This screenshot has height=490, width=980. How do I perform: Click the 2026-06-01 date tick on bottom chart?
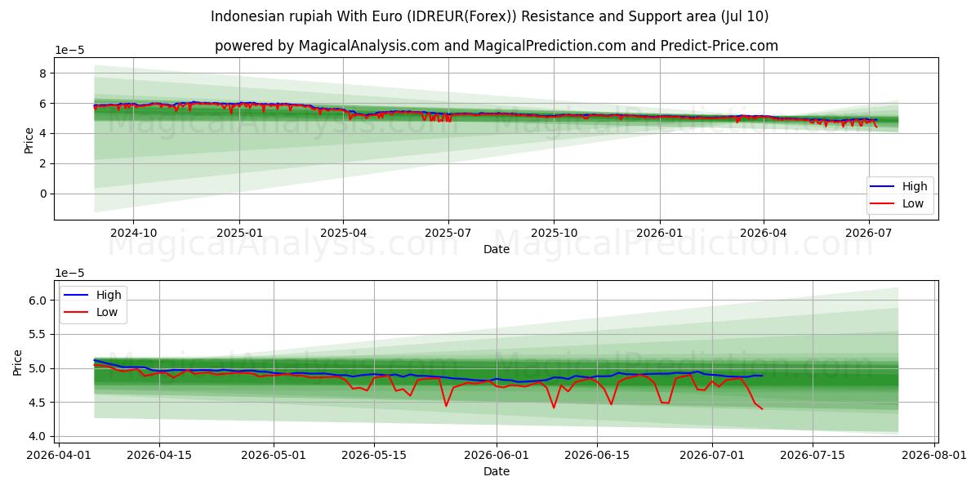tap(497, 455)
